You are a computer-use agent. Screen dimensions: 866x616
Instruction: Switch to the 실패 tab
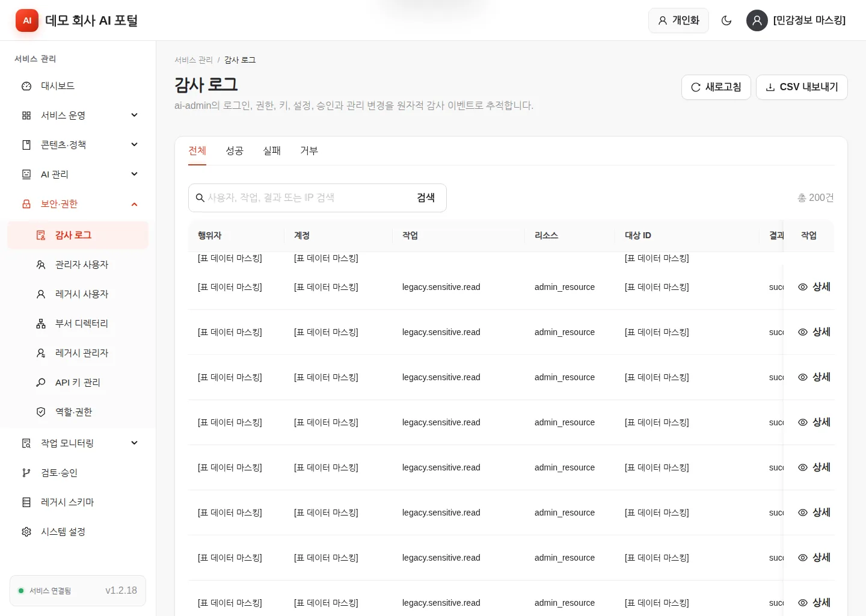pyautogui.click(x=272, y=151)
